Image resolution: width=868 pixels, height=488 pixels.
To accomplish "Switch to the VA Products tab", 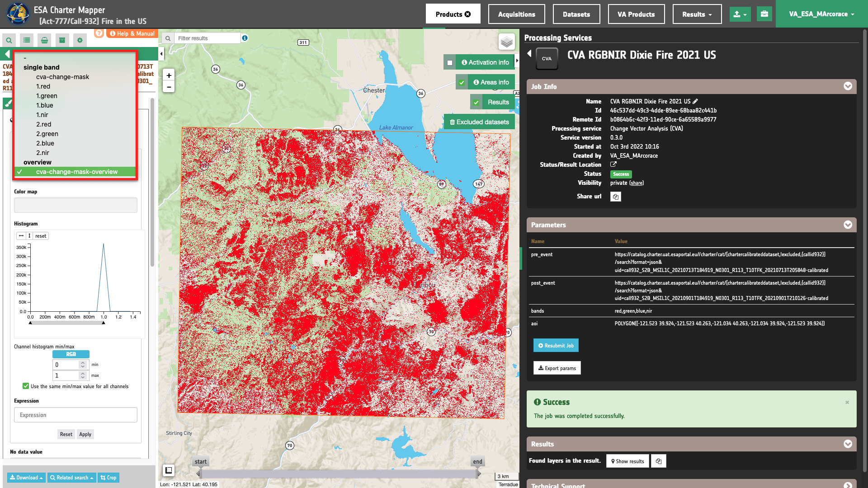I will [636, 14].
